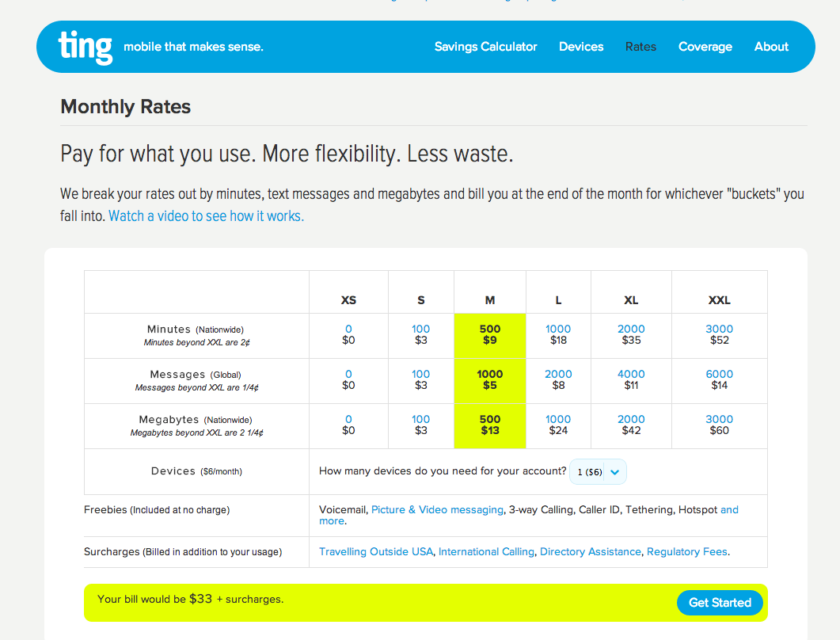
Task: Open the Coverage page
Action: [705, 48]
